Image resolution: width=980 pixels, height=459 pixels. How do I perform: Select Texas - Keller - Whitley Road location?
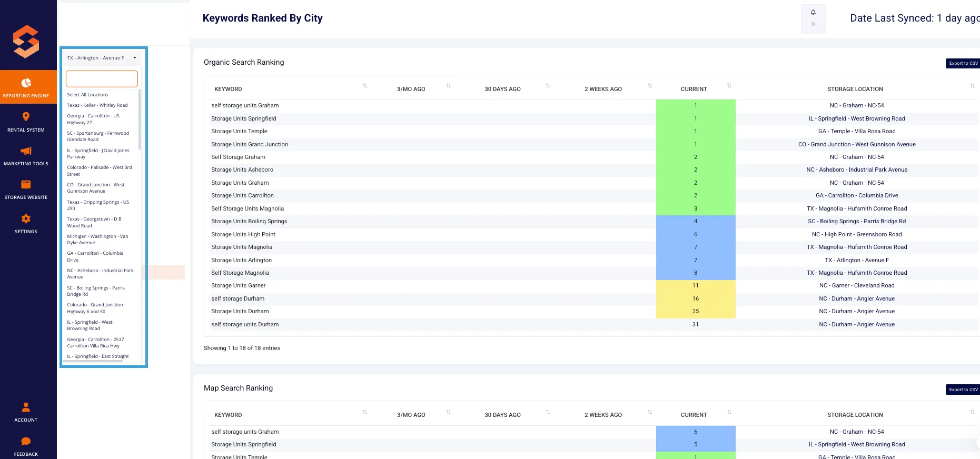click(x=97, y=105)
